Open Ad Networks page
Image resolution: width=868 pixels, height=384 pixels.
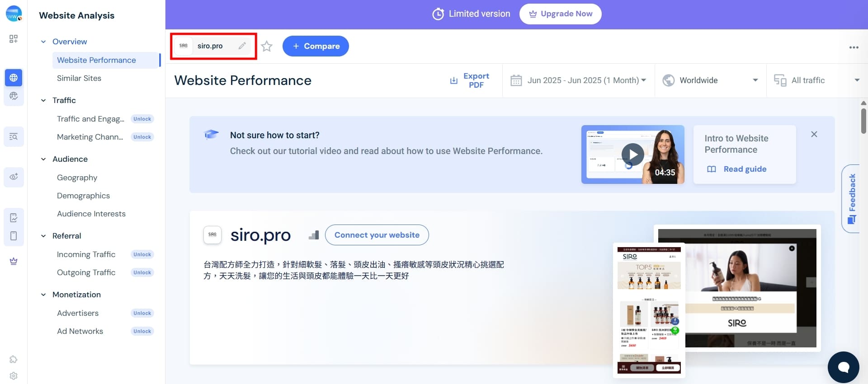point(80,331)
